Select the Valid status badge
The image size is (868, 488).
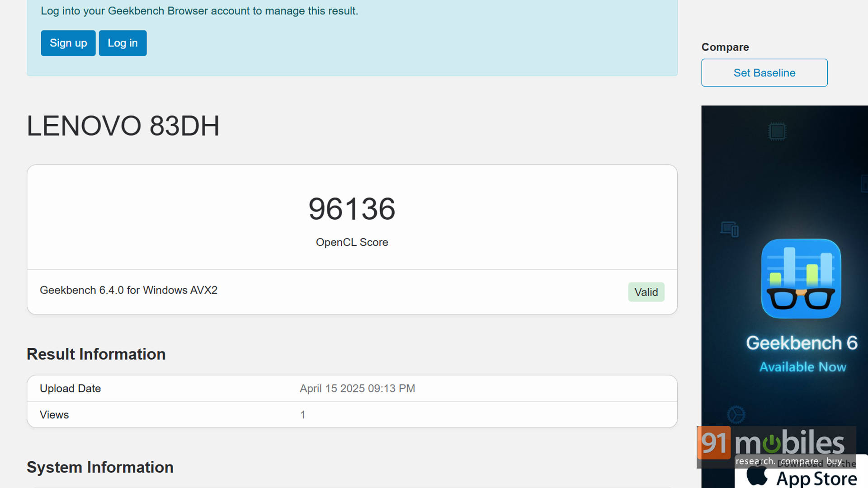click(646, 292)
